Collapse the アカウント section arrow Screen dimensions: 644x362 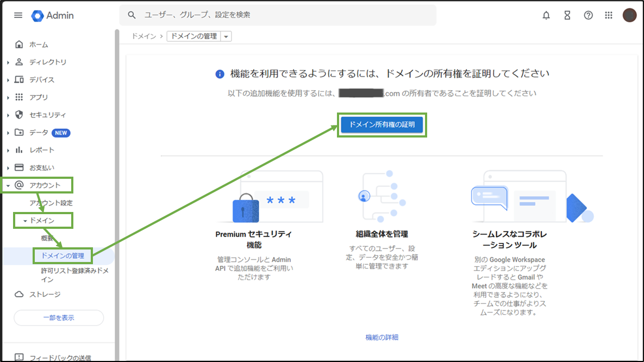(x=8, y=185)
